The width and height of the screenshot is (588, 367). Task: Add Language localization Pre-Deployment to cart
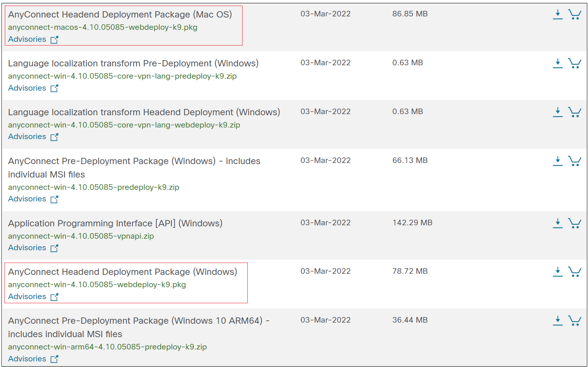pos(575,63)
